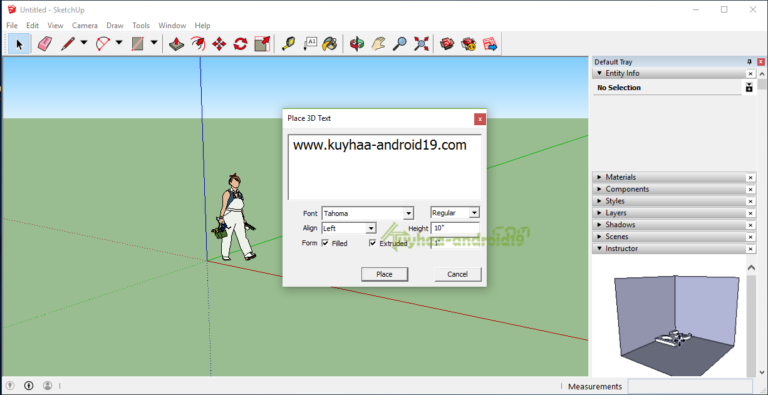The height and width of the screenshot is (395, 768).
Task: Activate the Orbit tool
Action: click(x=357, y=44)
